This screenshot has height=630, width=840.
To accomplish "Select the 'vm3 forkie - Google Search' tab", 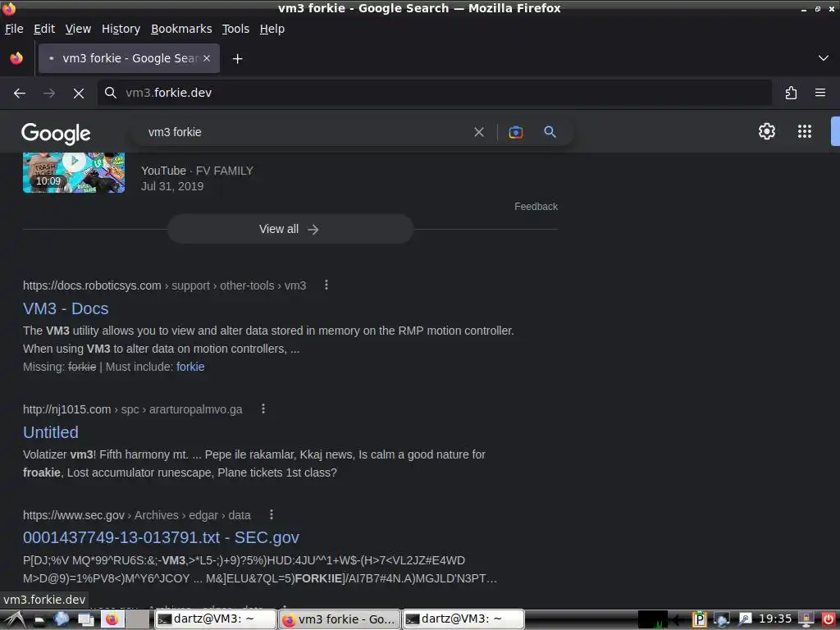I will tap(129, 58).
